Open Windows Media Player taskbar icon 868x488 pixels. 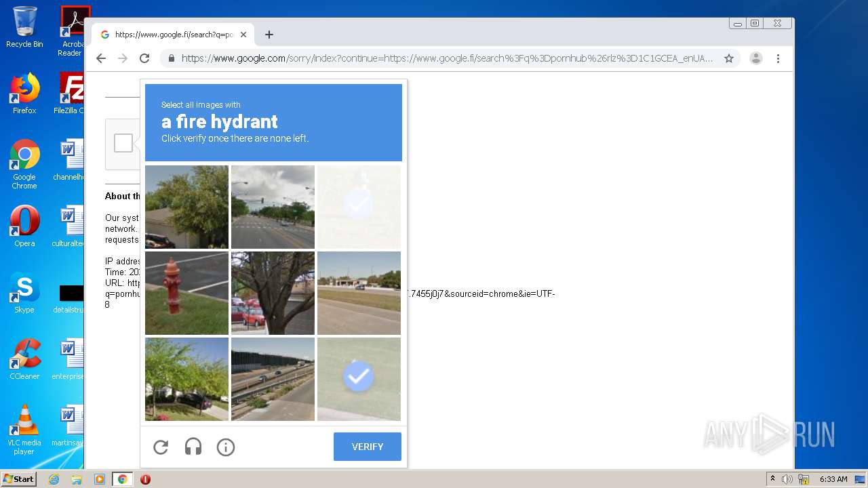click(x=100, y=479)
